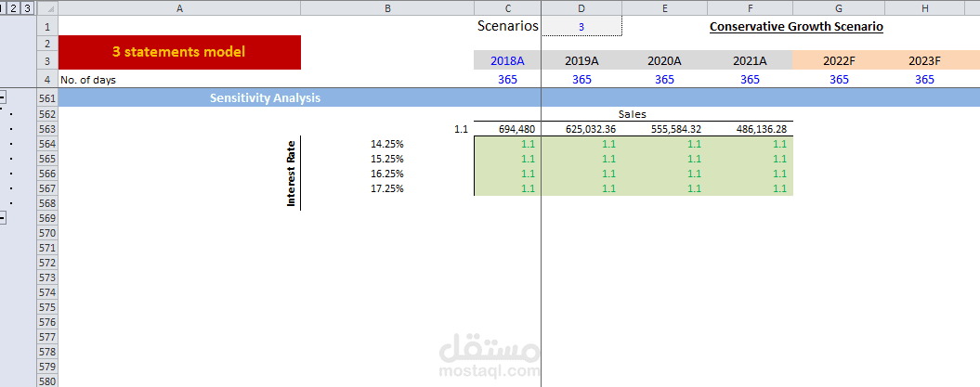Click outline level 3 button

point(27,8)
